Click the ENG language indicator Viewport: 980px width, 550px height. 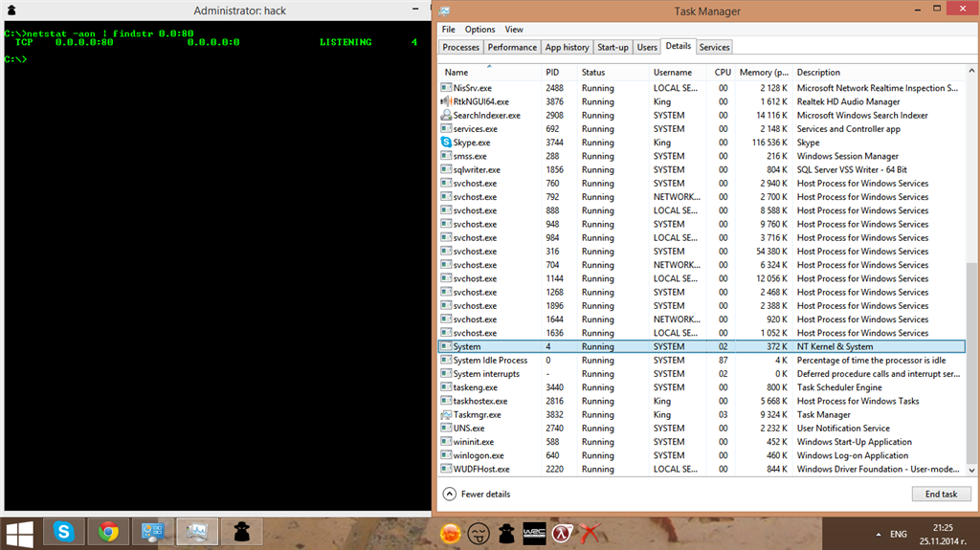point(898,535)
